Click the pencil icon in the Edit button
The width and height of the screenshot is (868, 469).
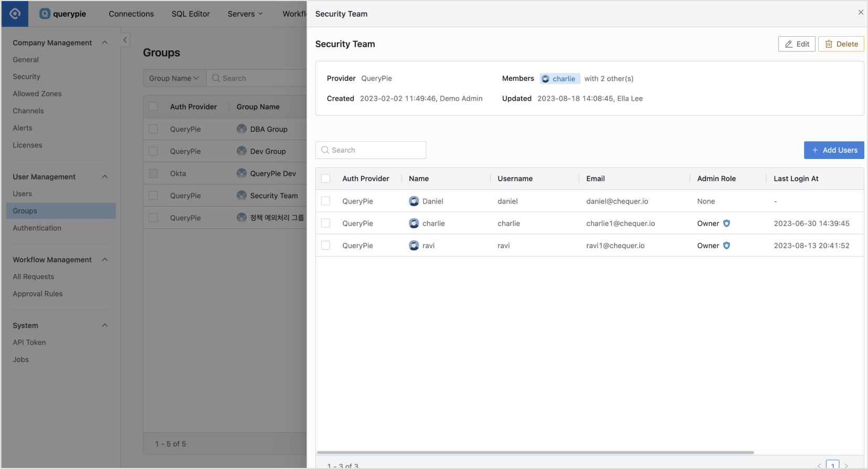point(788,44)
